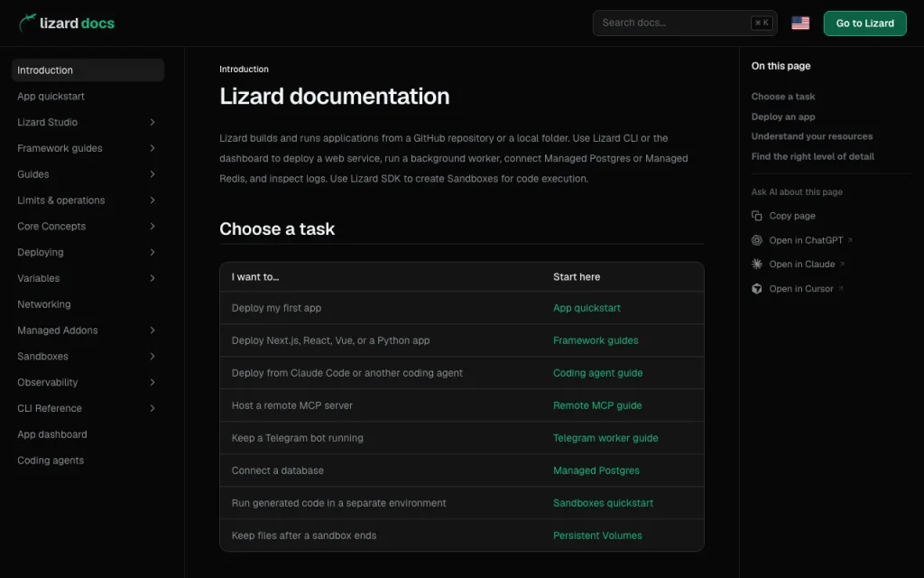Open Telegram worker guide link

pyautogui.click(x=605, y=438)
